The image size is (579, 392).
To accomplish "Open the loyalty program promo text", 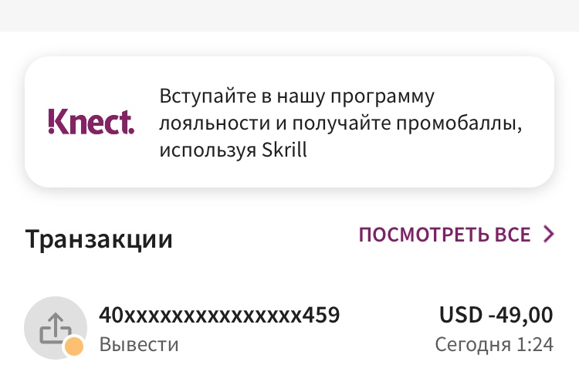I will 340,123.
